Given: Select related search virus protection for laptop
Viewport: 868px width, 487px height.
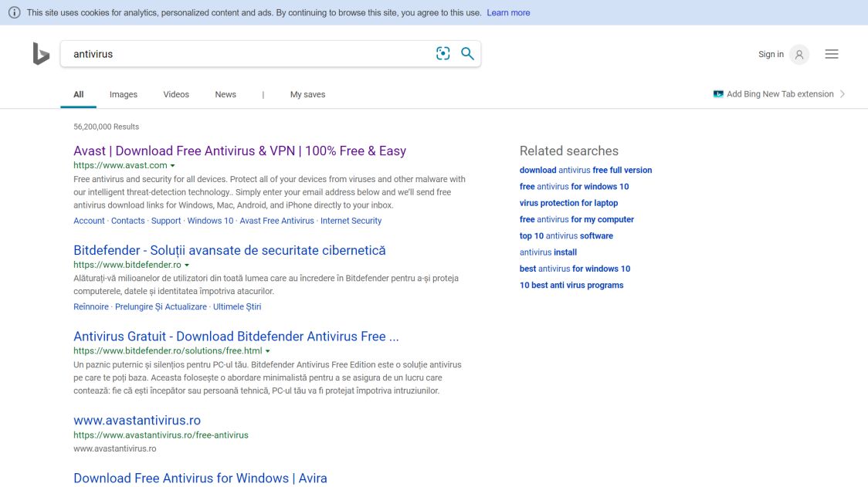Looking at the screenshot, I should tap(568, 203).
